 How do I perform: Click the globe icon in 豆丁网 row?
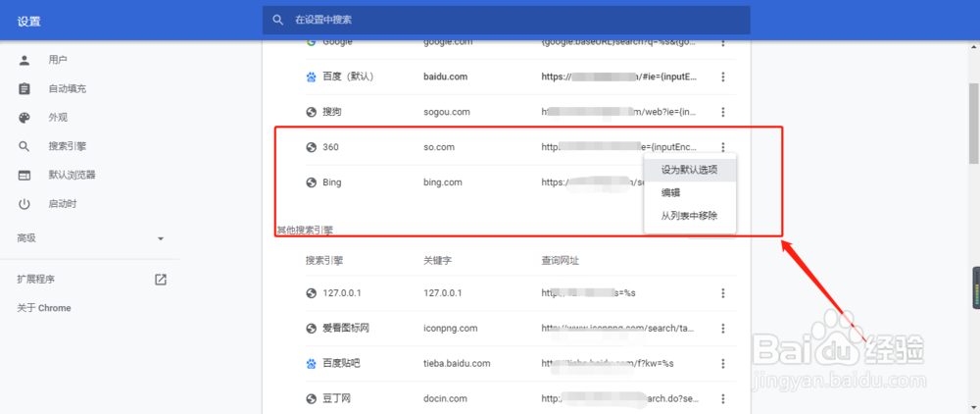point(311,398)
